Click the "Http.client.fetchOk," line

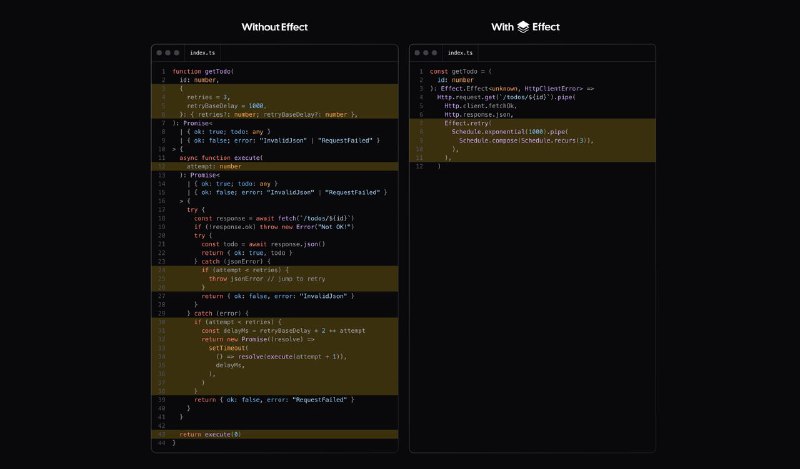[481, 106]
